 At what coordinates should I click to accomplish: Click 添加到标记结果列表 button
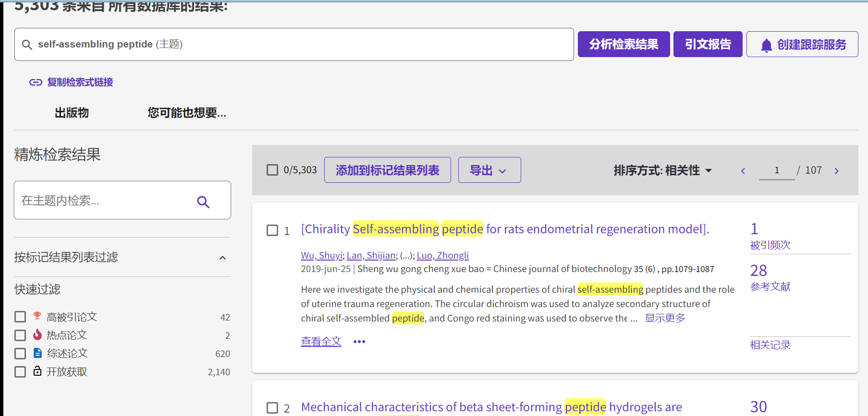388,170
